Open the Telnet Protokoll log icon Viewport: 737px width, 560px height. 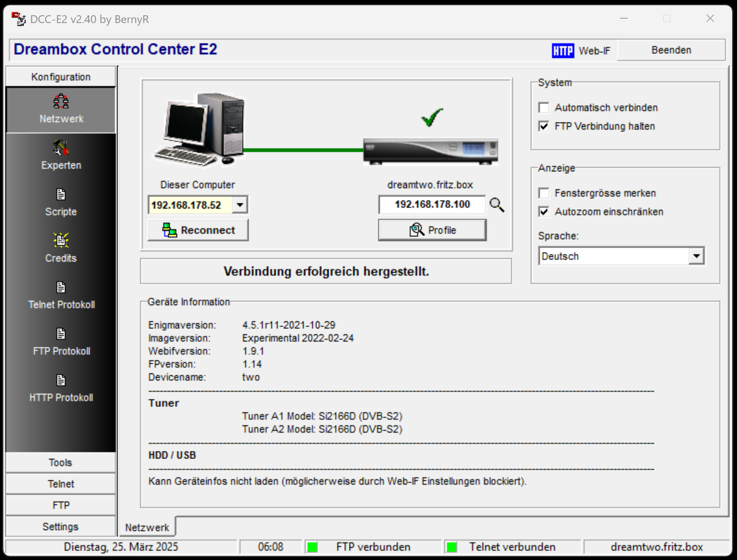pyautogui.click(x=61, y=287)
